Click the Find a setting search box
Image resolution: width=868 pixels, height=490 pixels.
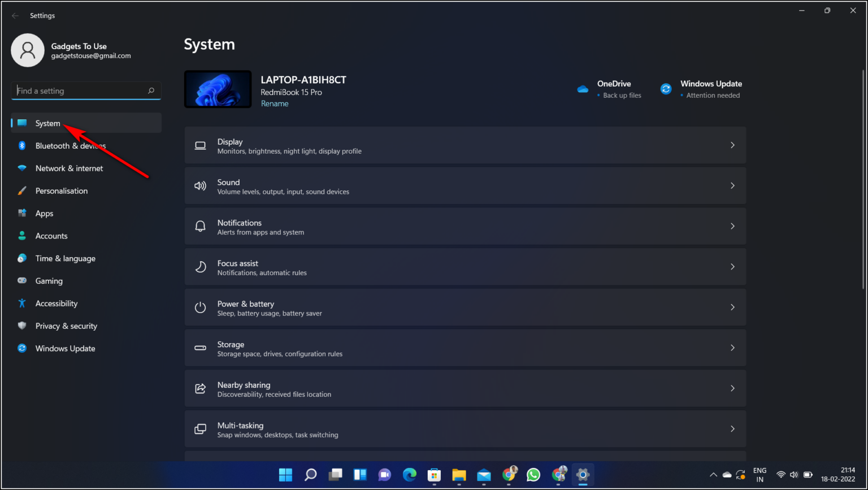click(x=86, y=90)
